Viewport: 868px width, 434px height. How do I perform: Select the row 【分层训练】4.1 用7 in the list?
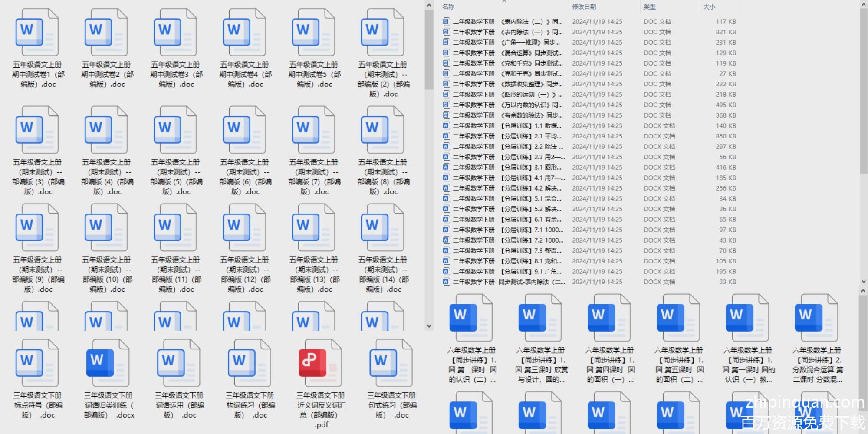[x=589, y=178]
